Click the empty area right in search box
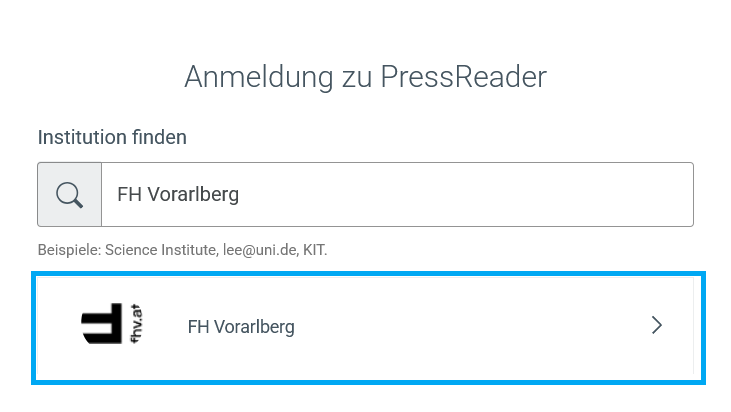 pyautogui.click(x=466, y=194)
